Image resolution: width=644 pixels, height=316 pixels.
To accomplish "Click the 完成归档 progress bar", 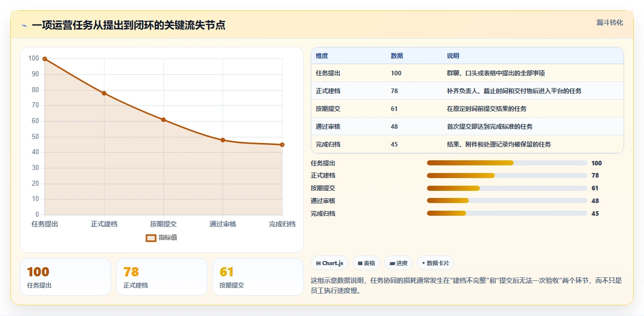I will tap(507, 214).
